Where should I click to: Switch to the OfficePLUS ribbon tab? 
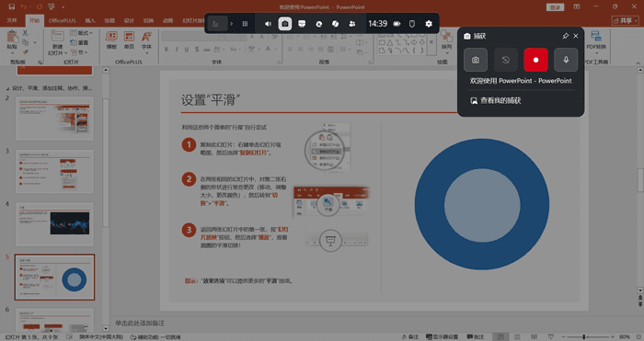click(x=62, y=20)
